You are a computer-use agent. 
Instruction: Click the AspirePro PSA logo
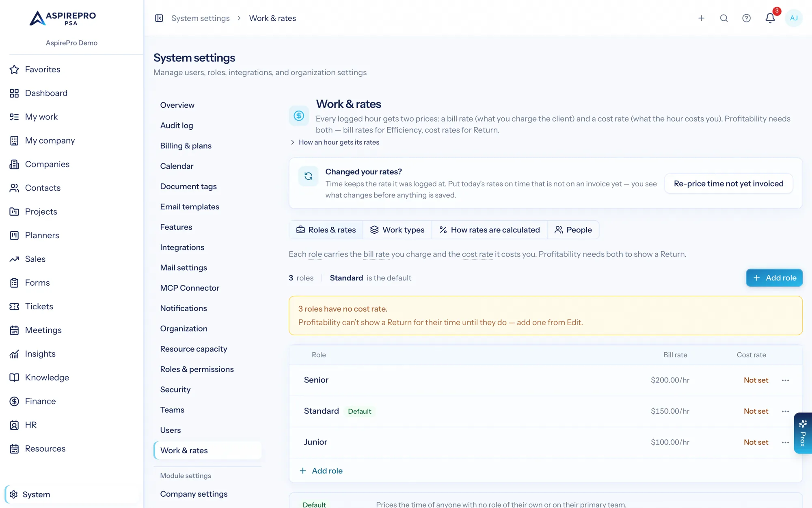(x=63, y=18)
